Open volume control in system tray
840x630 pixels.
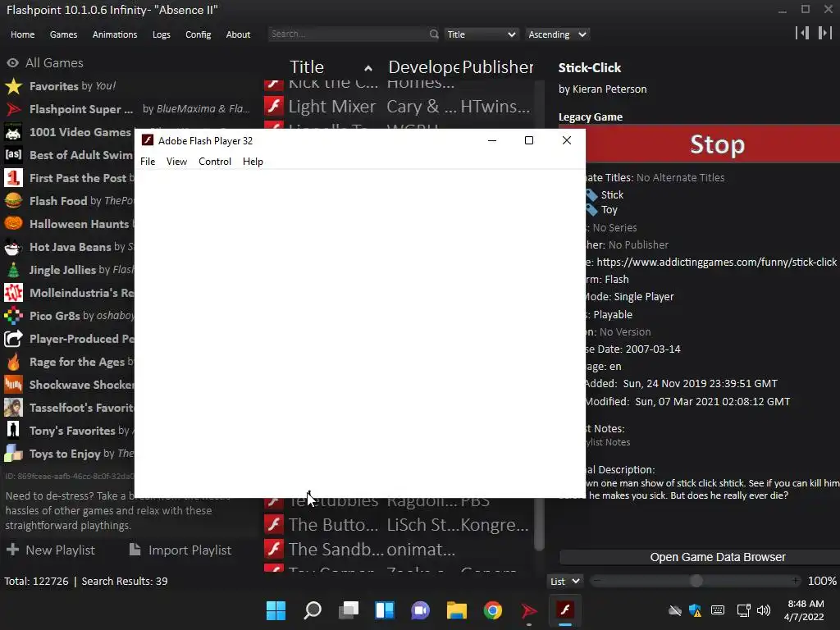pos(764,610)
